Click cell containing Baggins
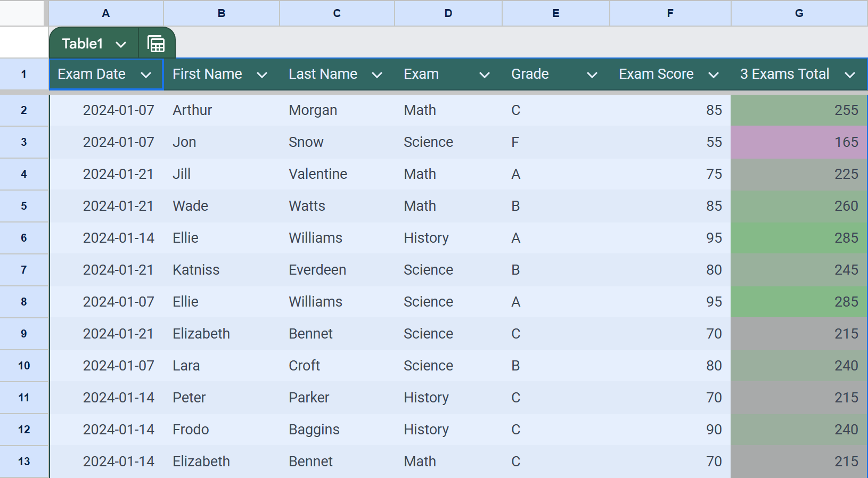 [x=337, y=430]
